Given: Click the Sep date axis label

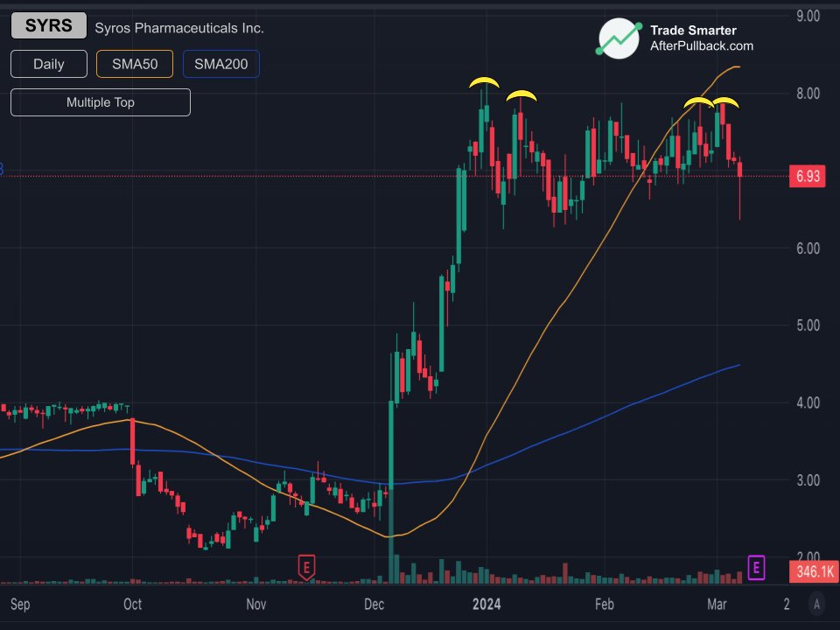Looking at the screenshot, I should pos(20,605).
